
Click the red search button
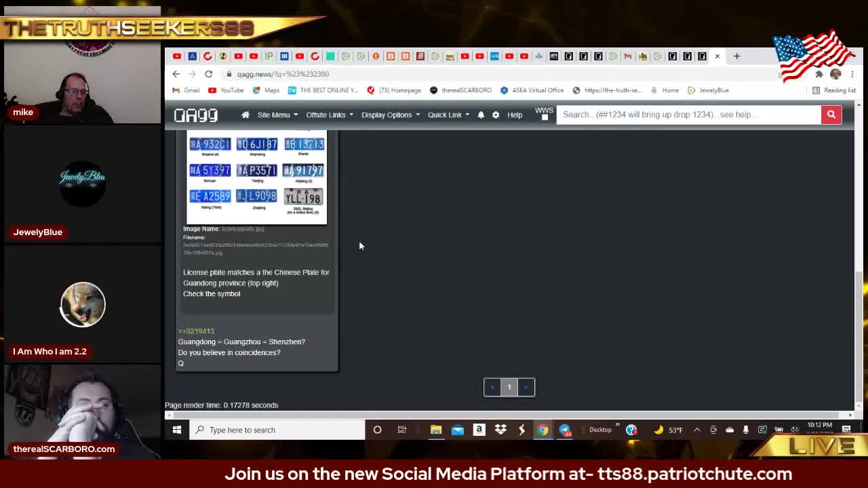[831, 115]
